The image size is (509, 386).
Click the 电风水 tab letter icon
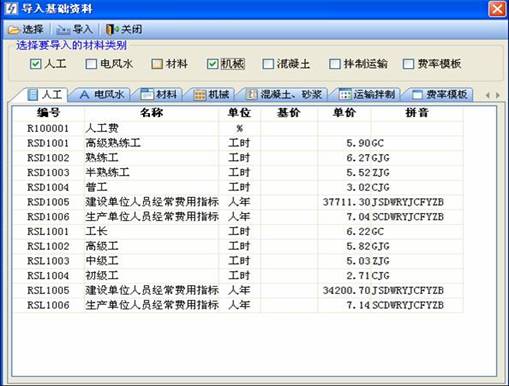[84, 95]
